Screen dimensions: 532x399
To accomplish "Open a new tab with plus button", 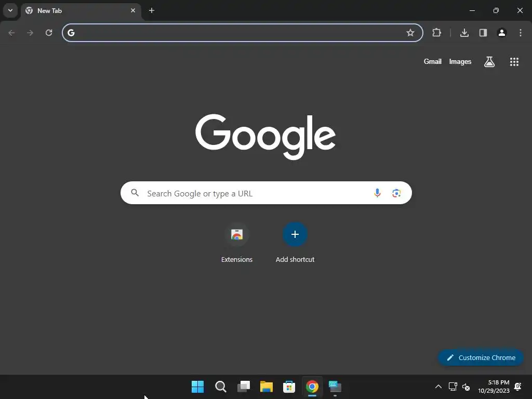I will pos(152,10).
